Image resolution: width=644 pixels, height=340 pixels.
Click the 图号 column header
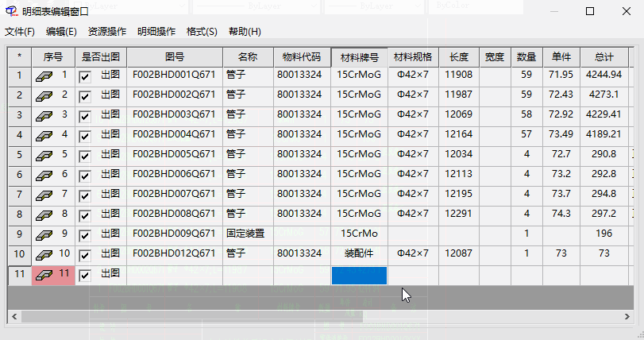tap(175, 57)
